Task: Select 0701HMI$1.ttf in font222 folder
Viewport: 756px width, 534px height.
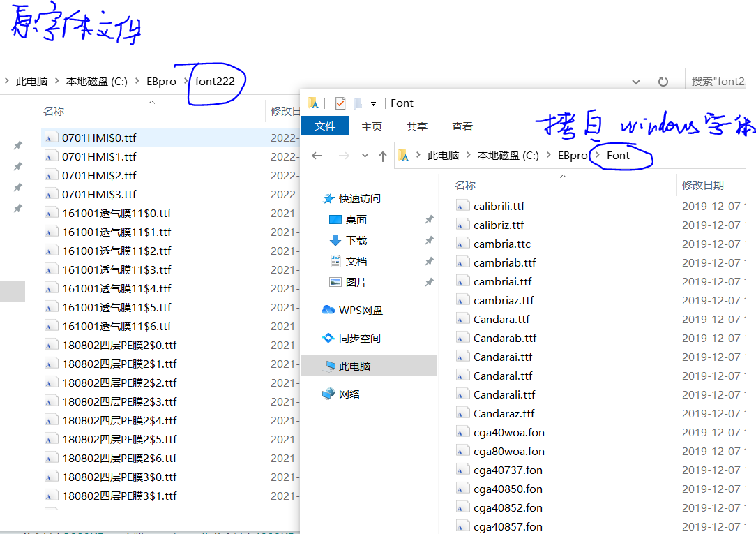Action: click(99, 156)
